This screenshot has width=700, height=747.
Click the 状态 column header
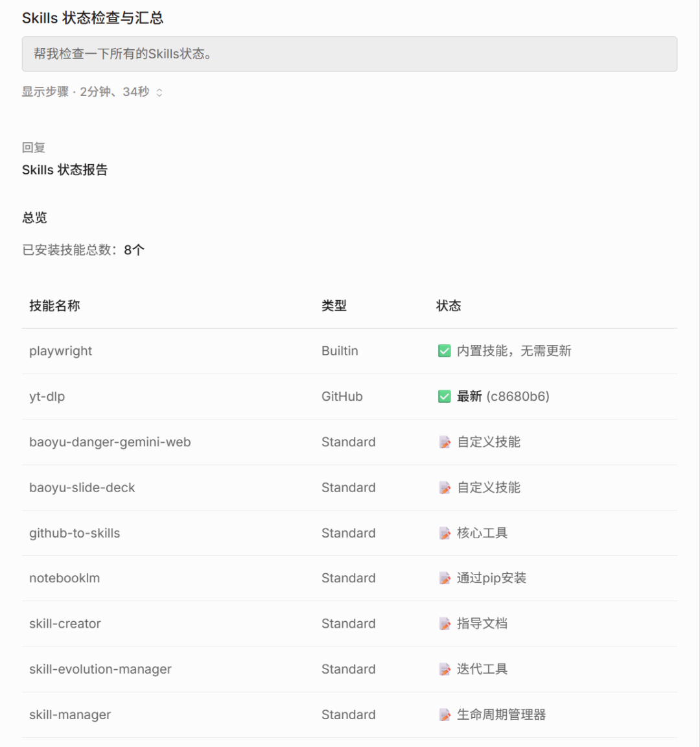pyautogui.click(x=449, y=305)
